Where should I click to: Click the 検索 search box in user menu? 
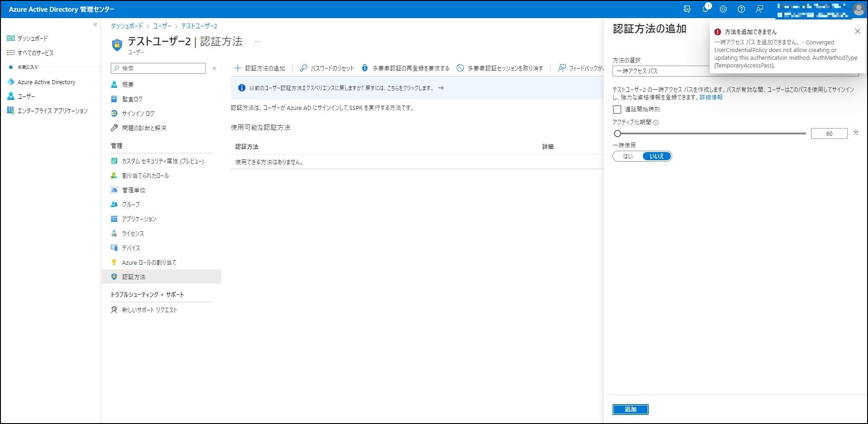[158, 68]
